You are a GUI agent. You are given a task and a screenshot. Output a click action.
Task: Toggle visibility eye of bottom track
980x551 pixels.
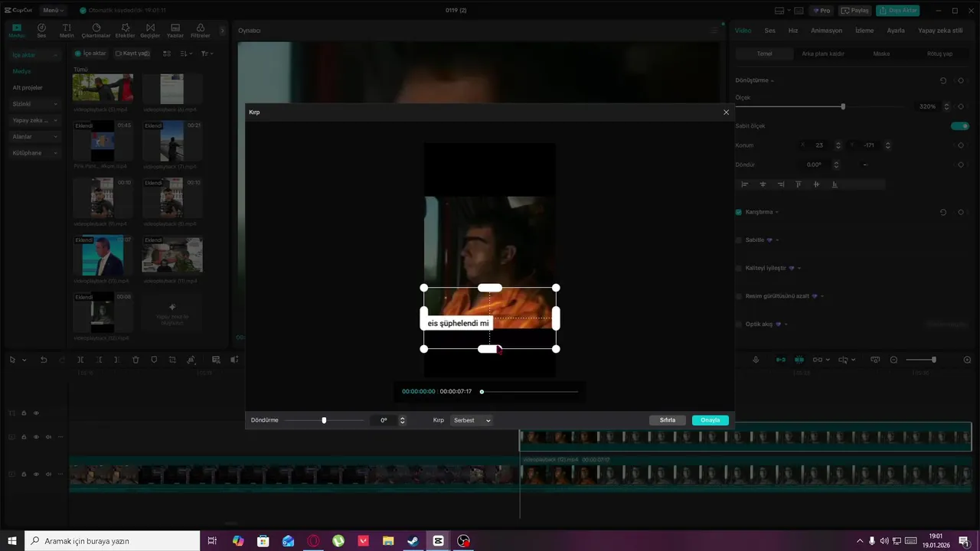tap(36, 474)
